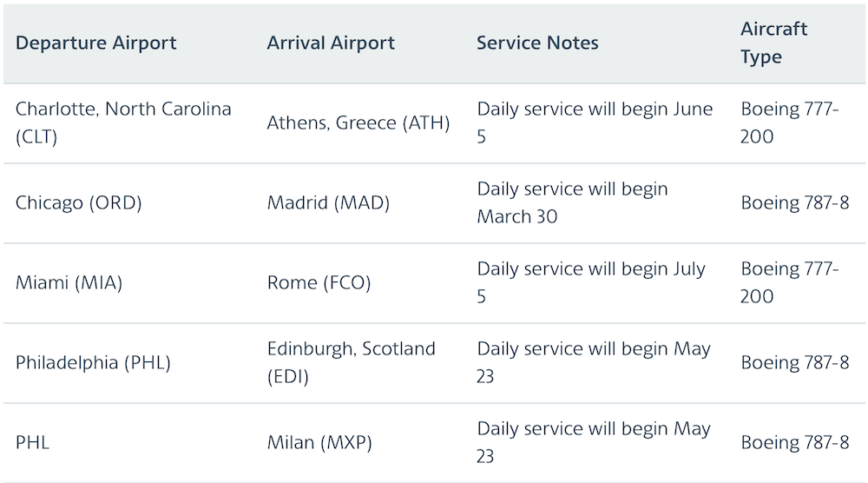The image size is (868, 483).
Task: Click the Rome (FCO) arrival cell
Action: coord(319,282)
